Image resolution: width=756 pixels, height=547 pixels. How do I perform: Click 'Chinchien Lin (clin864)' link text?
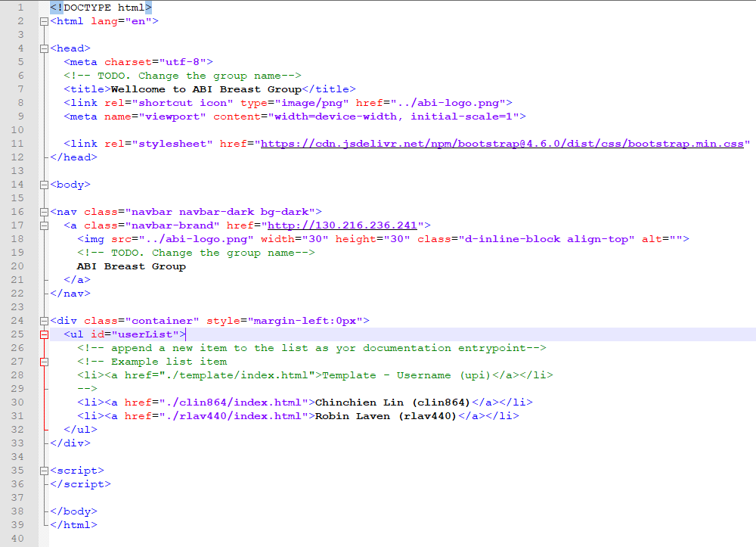pyautogui.click(x=392, y=402)
